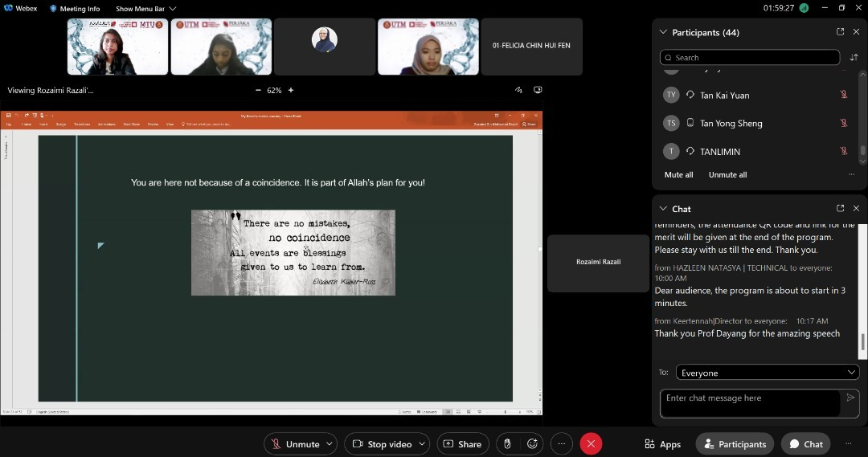Collapse the Chat section chevron
This screenshot has height=457, width=868.
(663, 209)
